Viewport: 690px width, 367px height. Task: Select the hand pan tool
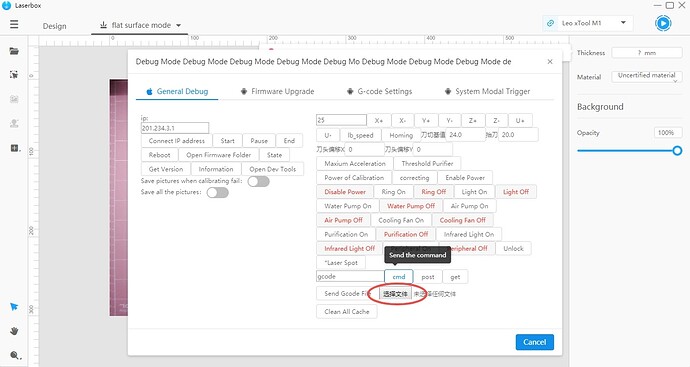coord(14,331)
